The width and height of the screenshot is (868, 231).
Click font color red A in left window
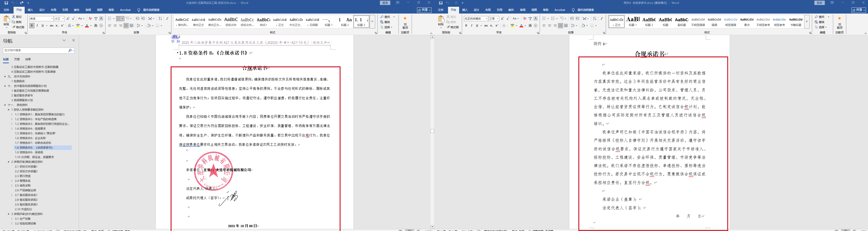(87, 26)
